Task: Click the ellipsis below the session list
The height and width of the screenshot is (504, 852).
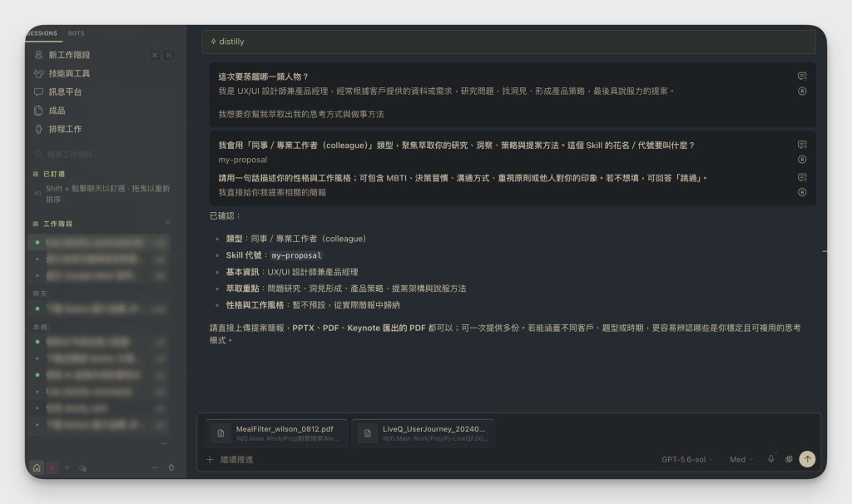Action: coord(164,444)
